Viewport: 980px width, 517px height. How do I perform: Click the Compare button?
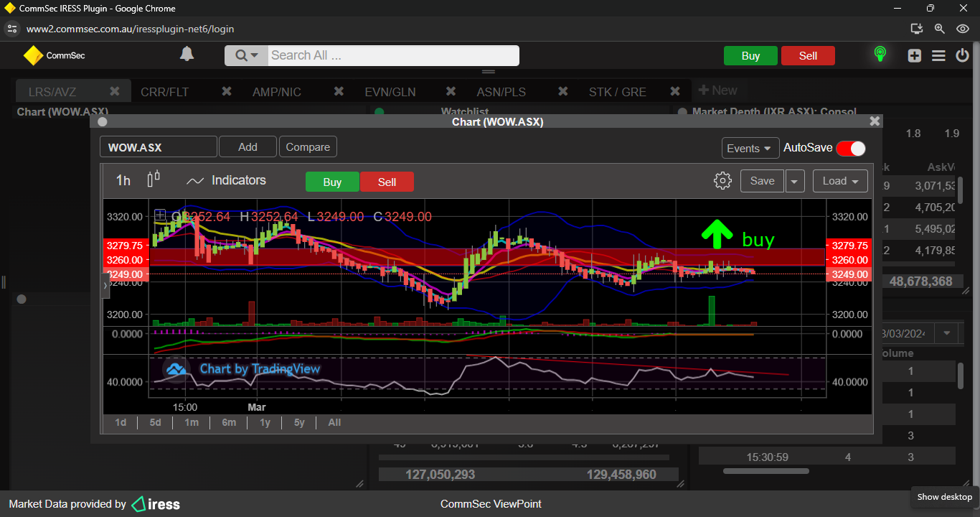tap(308, 147)
